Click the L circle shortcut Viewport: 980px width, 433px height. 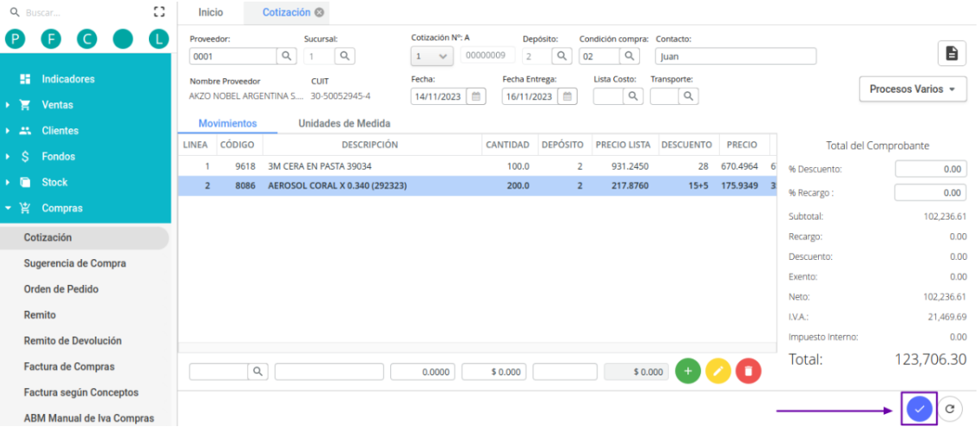(x=158, y=40)
